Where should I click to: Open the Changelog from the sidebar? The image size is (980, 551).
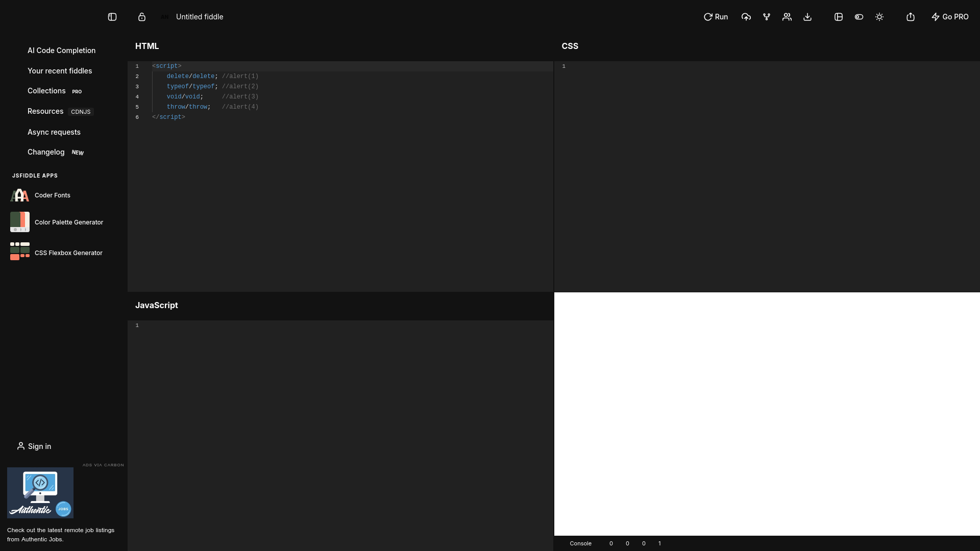[45, 152]
